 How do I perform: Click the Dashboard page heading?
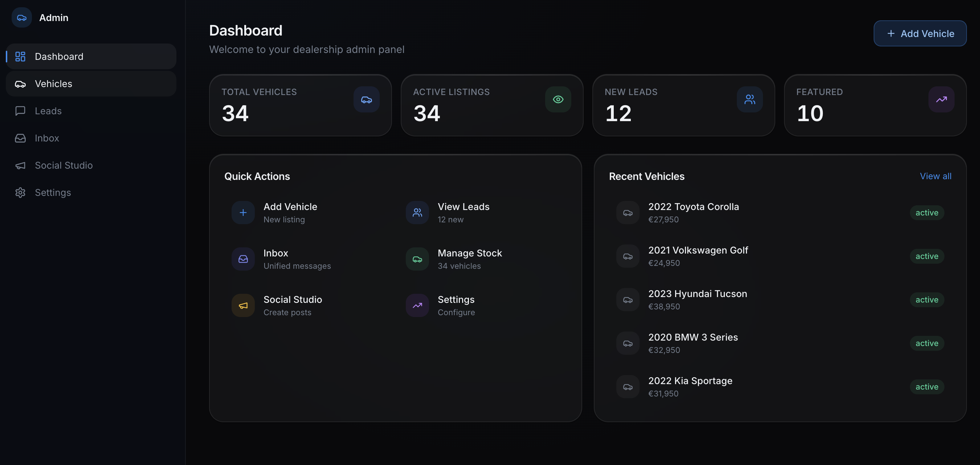tap(246, 30)
